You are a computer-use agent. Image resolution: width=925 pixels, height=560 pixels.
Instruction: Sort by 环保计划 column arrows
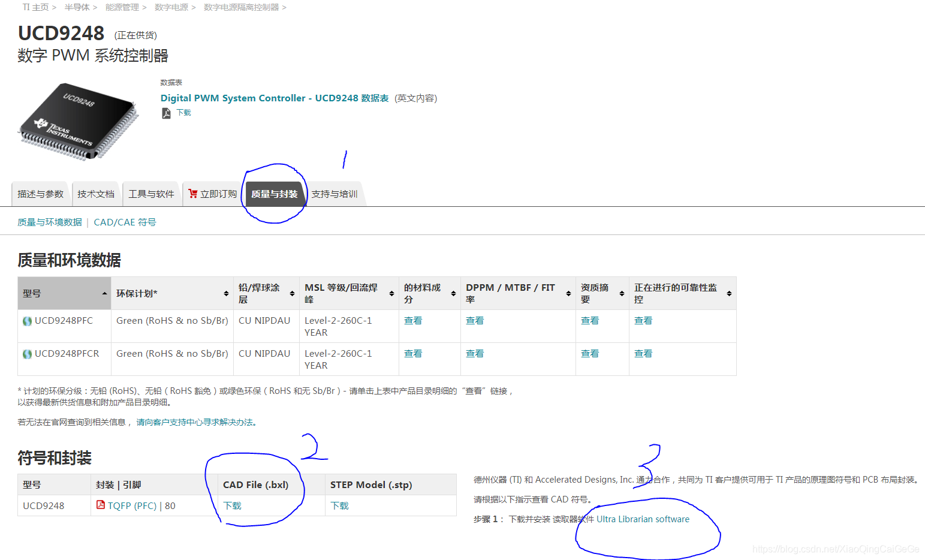point(226,294)
